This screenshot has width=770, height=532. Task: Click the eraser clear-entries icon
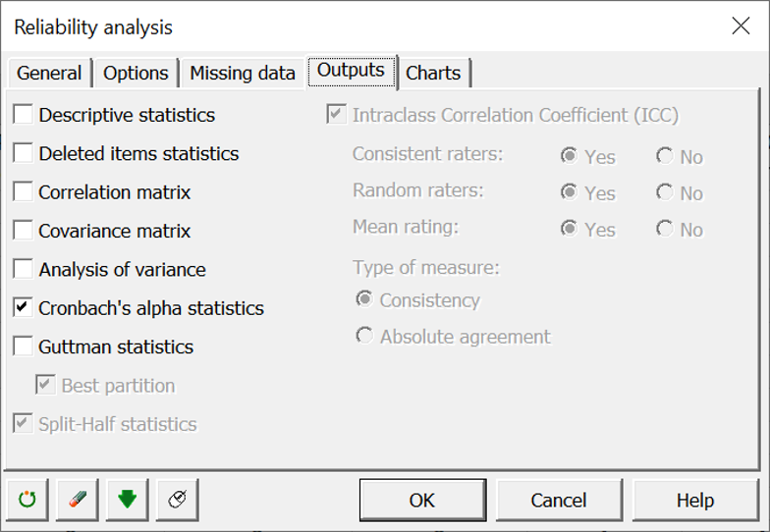pyautogui.click(x=78, y=500)
